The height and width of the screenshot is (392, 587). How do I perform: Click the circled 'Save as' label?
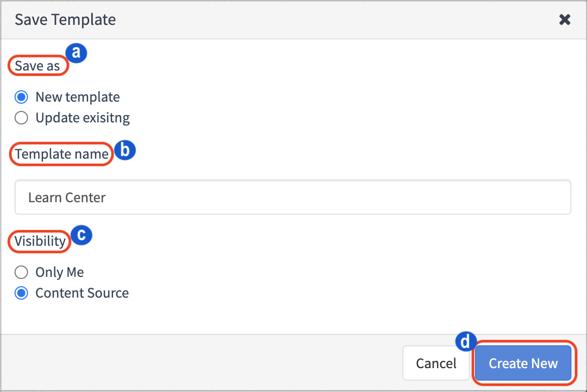(x=37, y=66)
